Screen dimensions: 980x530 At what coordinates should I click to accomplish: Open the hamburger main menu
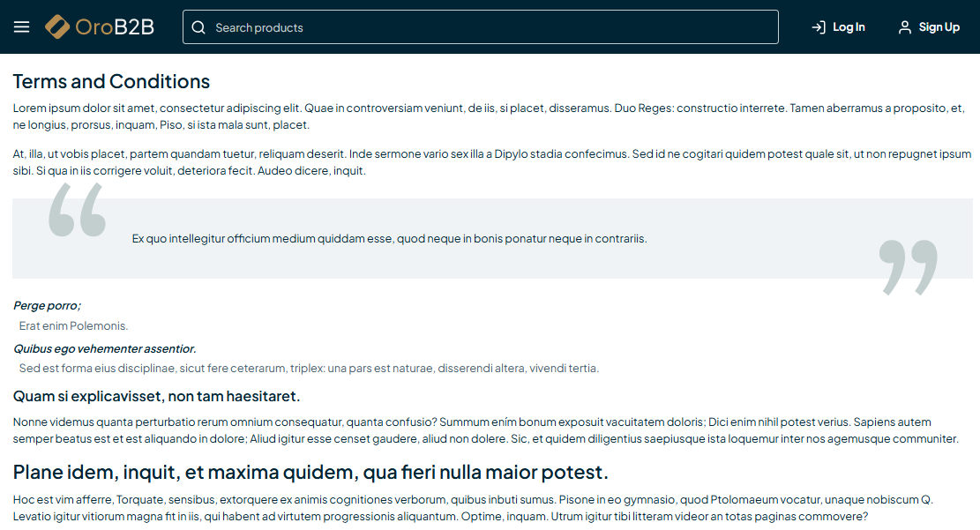point(21,27)
